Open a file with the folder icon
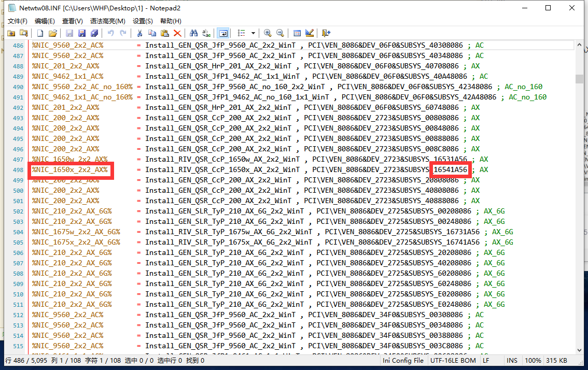Viewport: 588px width, 370px height. coord(52,33)
